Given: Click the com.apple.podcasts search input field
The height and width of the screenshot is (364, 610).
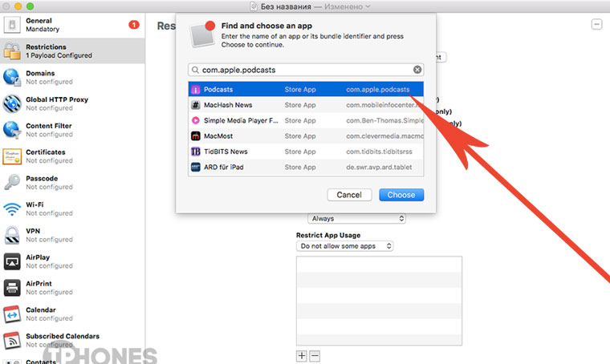Looking at the screenshot, I should tap(306, 70).
